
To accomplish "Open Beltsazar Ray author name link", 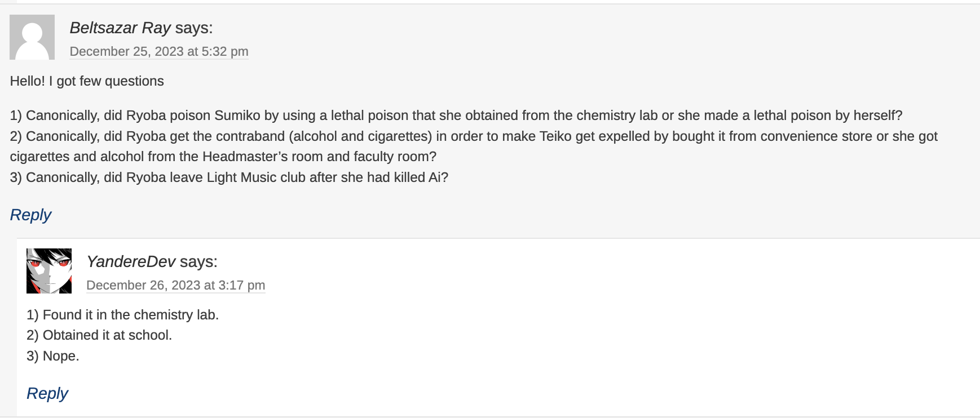I will tap(120, 28).
